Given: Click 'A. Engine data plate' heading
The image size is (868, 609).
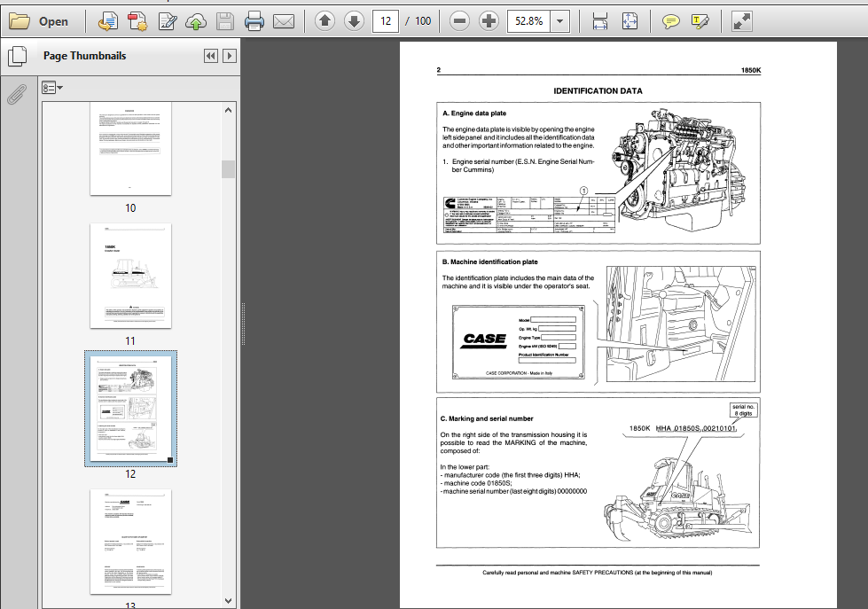Looking at the screenshot, I should point(474,113).
